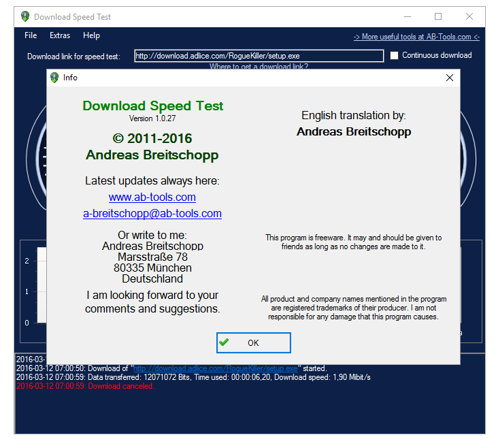Click the 'Download Speed Test' green heading
Image resolution: width=498 pixels, height=448 pixels.
pos(153,106)
